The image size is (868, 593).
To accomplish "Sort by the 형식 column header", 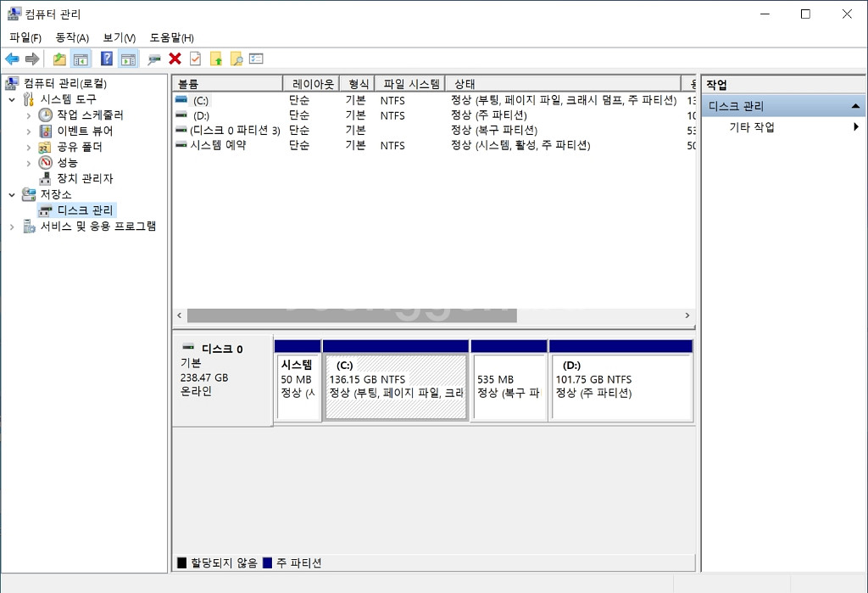I will point(358,84).
